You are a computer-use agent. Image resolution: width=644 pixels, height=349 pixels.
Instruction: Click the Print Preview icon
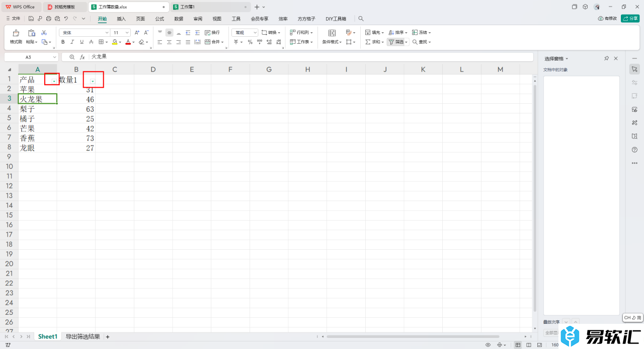point(57,19)
